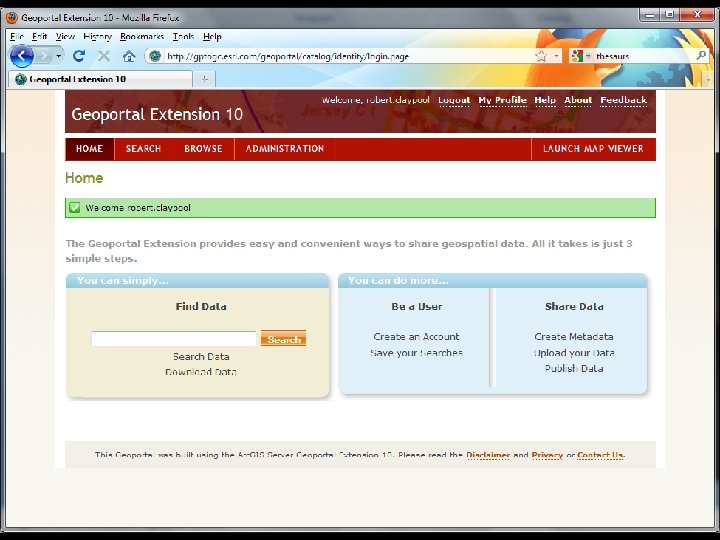
Task: Click the Geoportal Extension 10 banner title
Action: [x=157, y=114]
